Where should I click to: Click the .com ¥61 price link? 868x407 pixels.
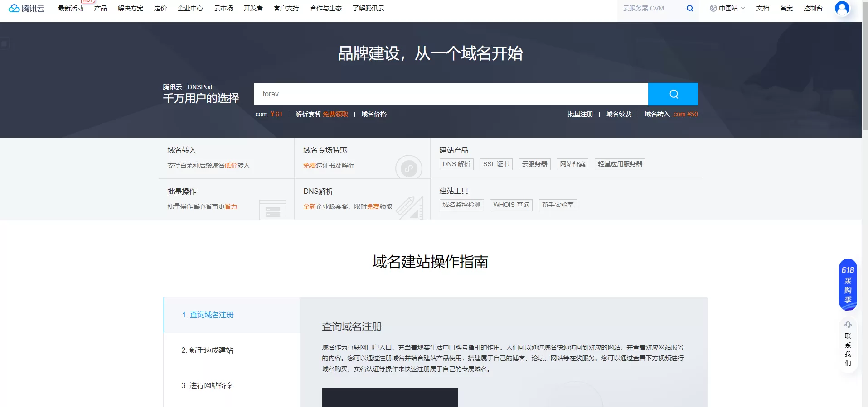268,114
